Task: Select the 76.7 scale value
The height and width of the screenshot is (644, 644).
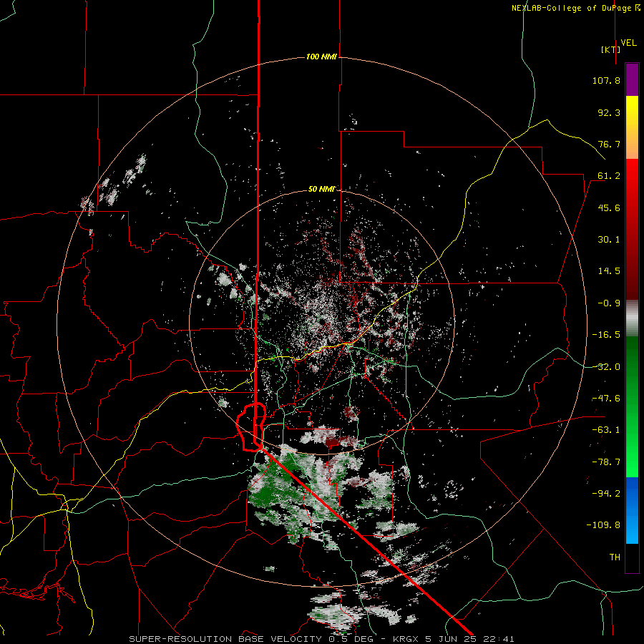Action: pyautogui.click(x=609, y=144)
